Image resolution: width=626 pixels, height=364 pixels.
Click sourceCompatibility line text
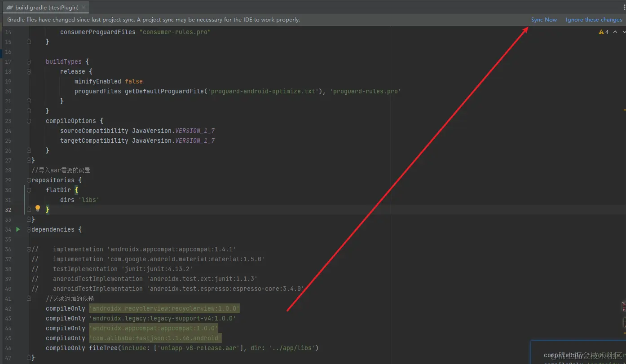pyautogui.click(x=137, y=131)
